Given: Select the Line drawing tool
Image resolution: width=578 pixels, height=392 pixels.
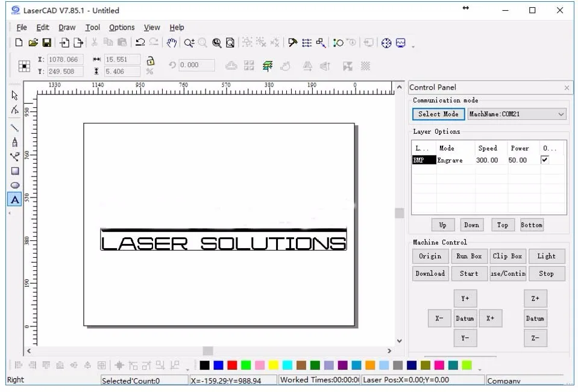Looking at the screenshot, I should tap(14, 127).
